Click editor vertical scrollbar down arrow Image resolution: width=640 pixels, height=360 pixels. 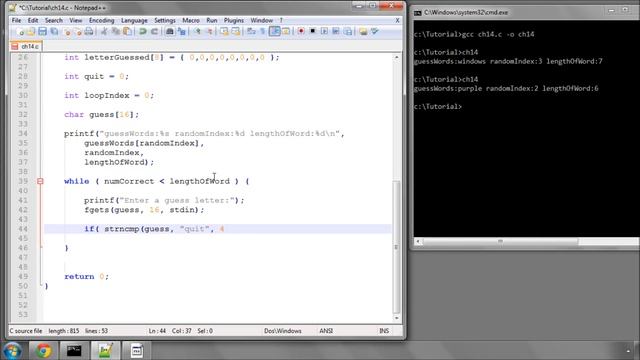tap(396, 318)
